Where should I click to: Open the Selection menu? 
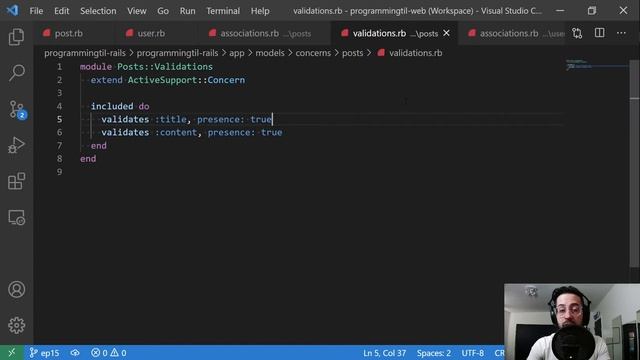tap(98, 11)
